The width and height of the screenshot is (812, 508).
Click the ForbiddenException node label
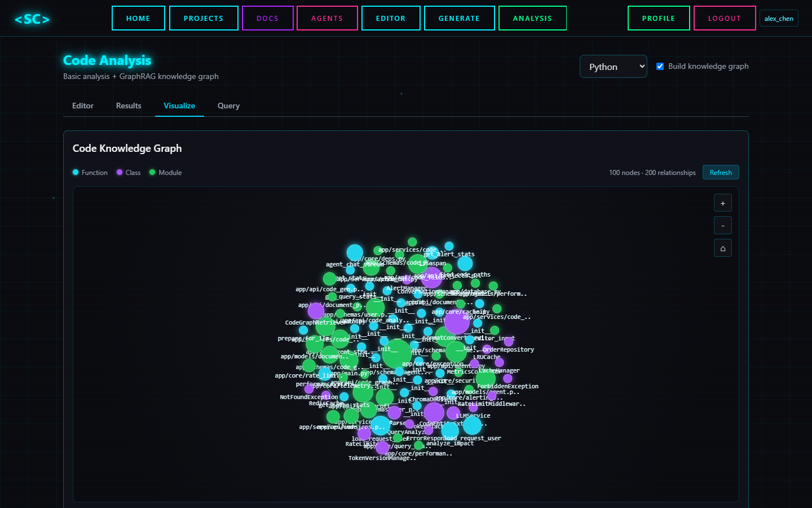507,386
